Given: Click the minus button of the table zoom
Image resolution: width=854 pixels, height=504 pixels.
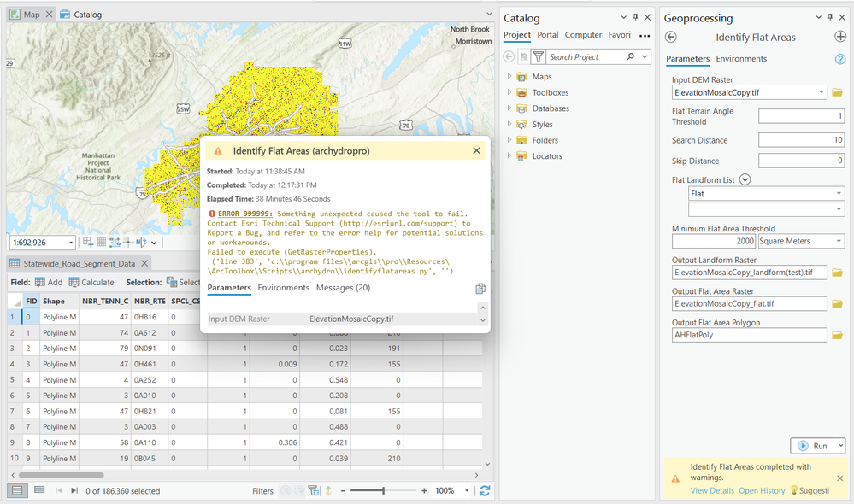Looking at the screenshot, I should click(343, 490).
